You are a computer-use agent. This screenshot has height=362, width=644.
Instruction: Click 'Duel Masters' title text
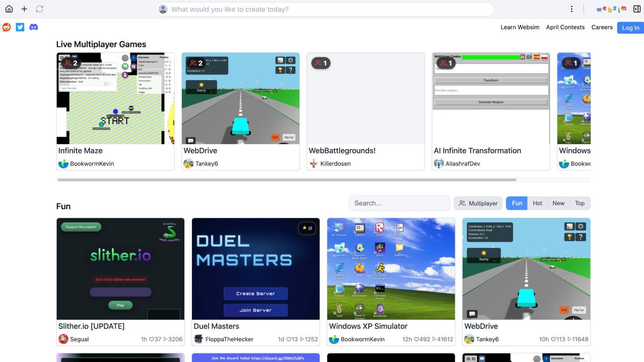click(217, 326)
